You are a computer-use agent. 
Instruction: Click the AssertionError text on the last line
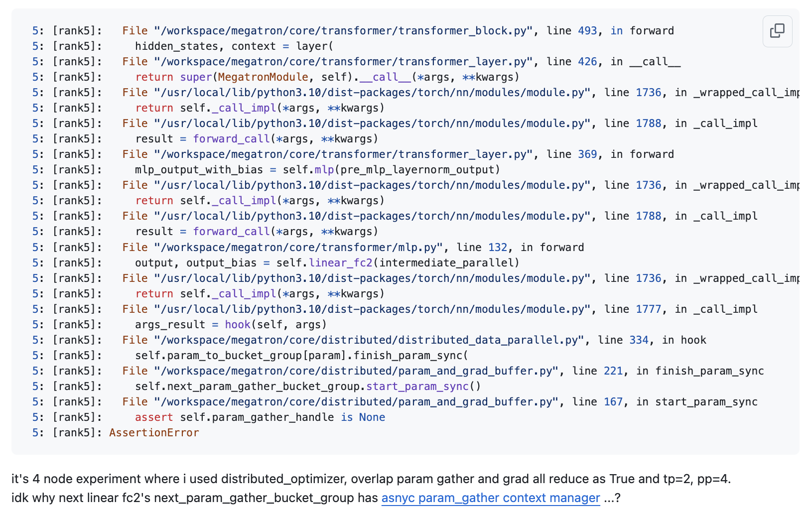[x=154, y=433]
